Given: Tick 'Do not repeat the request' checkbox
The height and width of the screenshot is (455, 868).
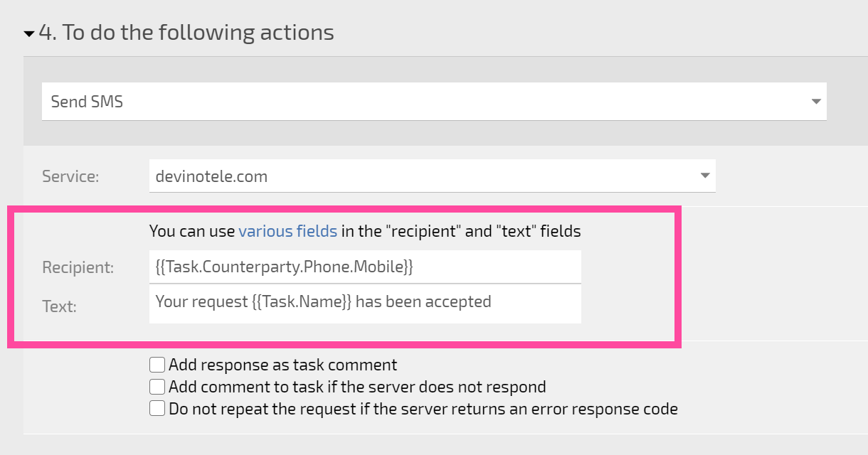Looking at the screenshot, I should point(157,409).
